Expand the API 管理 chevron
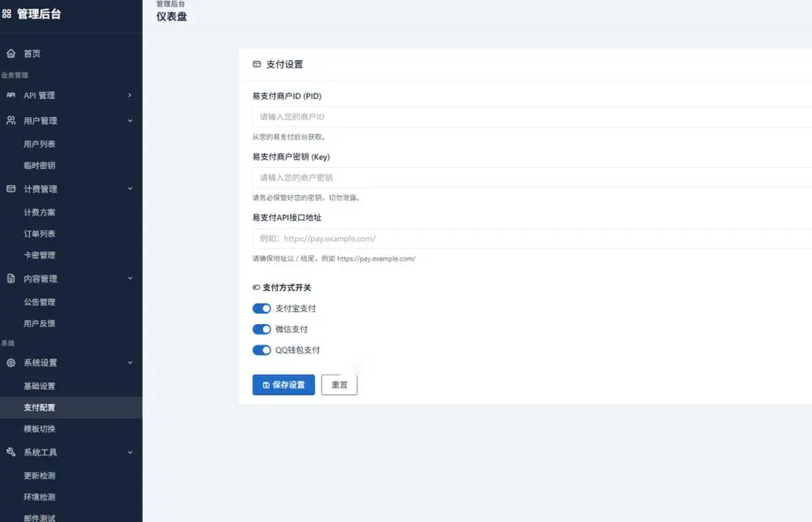The image size is (812, 522). click(x=130, y=95)
